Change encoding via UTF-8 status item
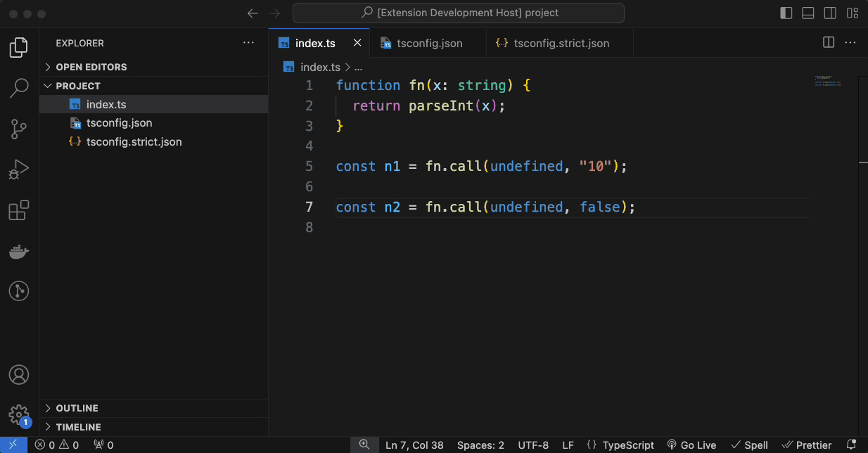Viewport: 868px width, 453px height. (x=533, y=445)
